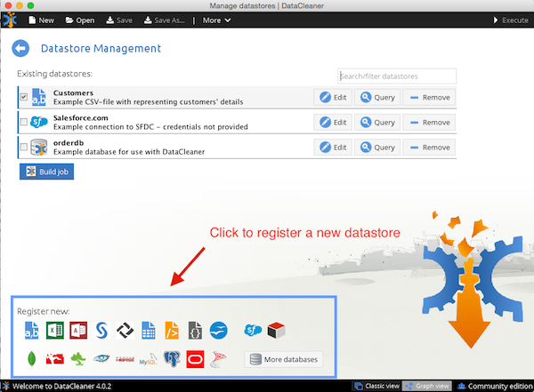Switch to Classic view
This screenshot has height=392, width=534.
[376, 386]
